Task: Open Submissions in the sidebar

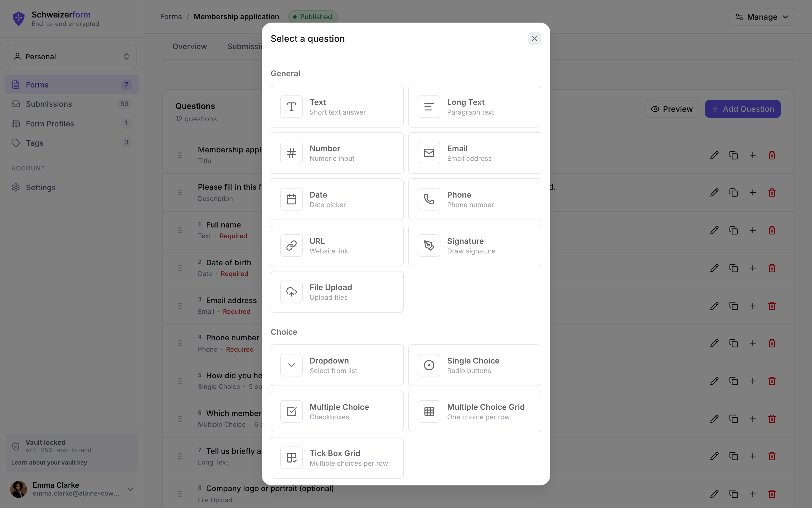Action: click(72, 104)
